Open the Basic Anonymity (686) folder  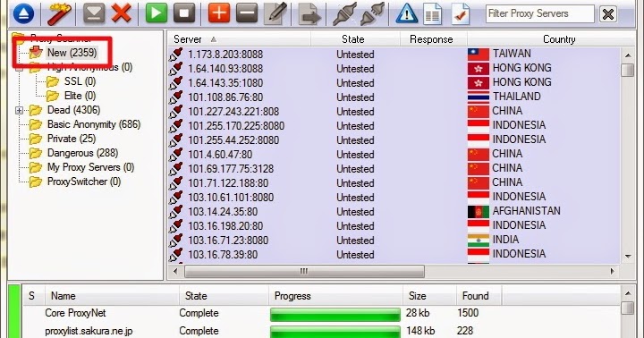(x=94, y=124)
